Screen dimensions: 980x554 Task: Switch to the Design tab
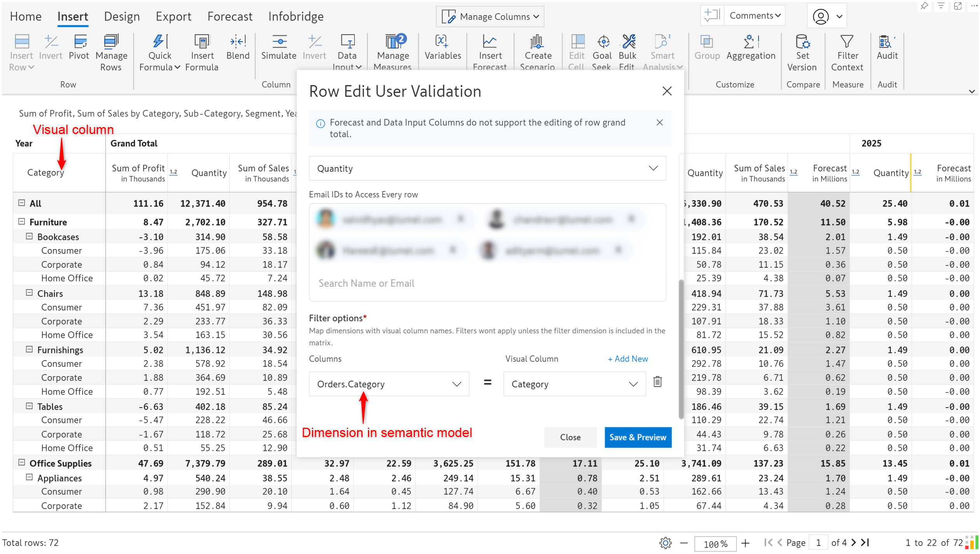(122, 17)
